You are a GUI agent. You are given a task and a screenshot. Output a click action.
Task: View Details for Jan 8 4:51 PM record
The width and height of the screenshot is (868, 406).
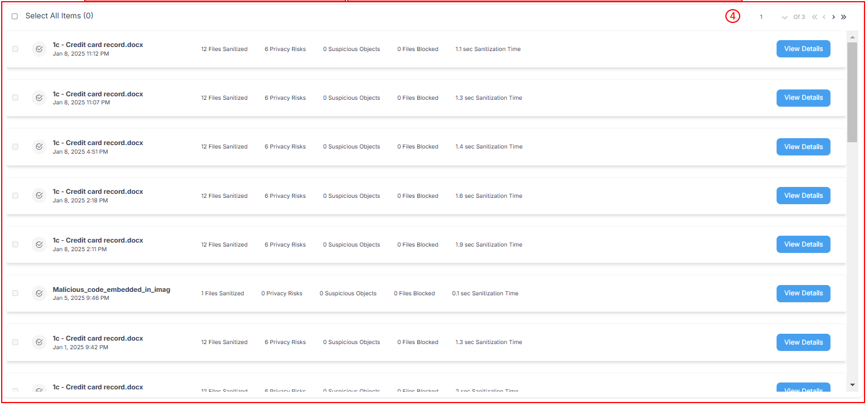click(803, 147)
